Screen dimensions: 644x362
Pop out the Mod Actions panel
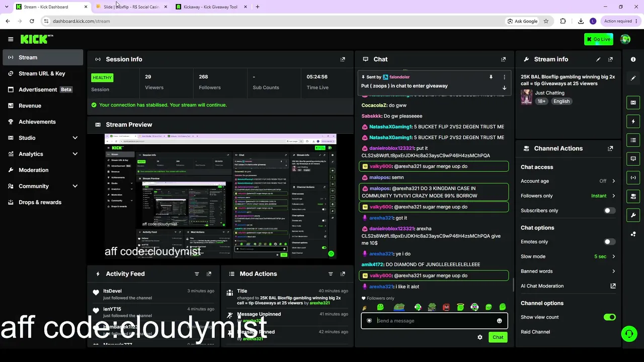(343, 274)
